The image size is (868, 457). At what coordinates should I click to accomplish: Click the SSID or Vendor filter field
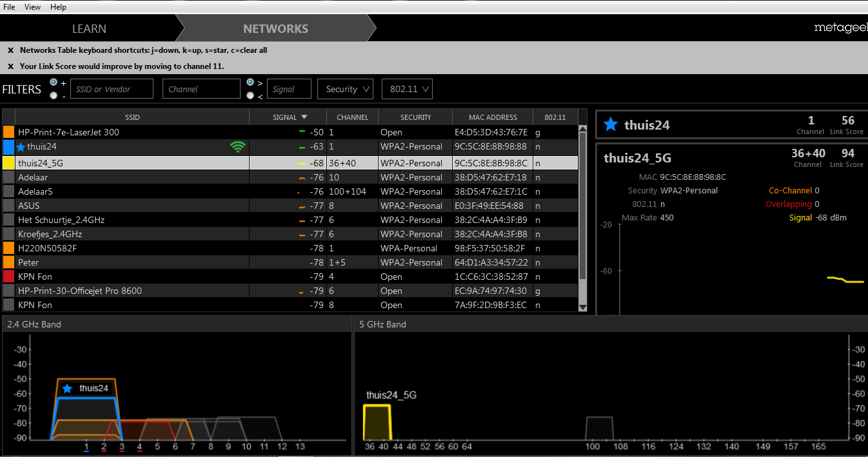(112, 90)
